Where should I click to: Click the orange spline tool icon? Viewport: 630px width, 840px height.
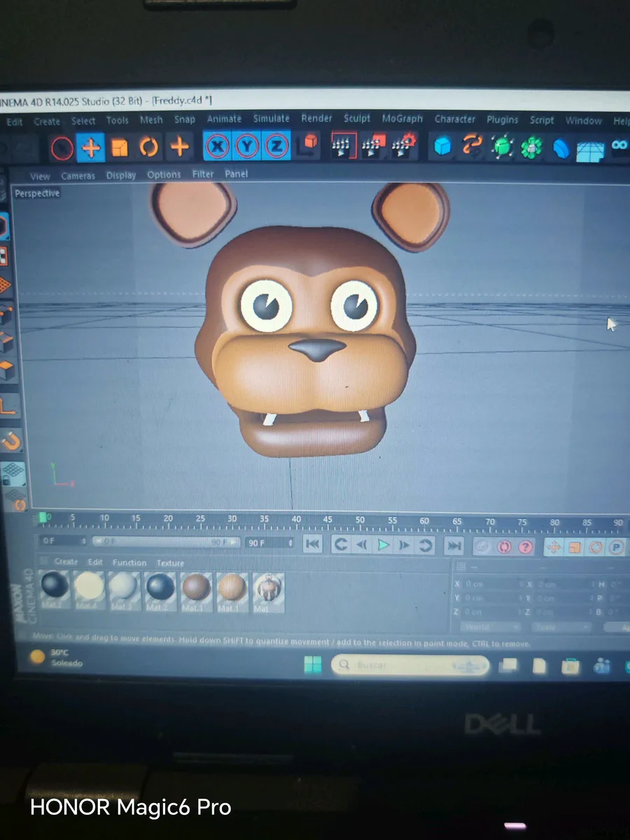coord(472,146)
